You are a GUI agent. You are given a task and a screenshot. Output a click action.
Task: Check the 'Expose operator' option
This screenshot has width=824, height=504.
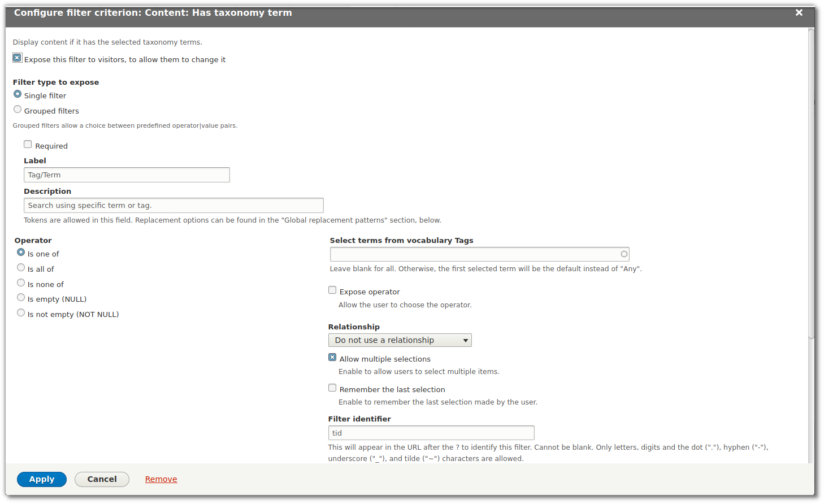[332, 290]
